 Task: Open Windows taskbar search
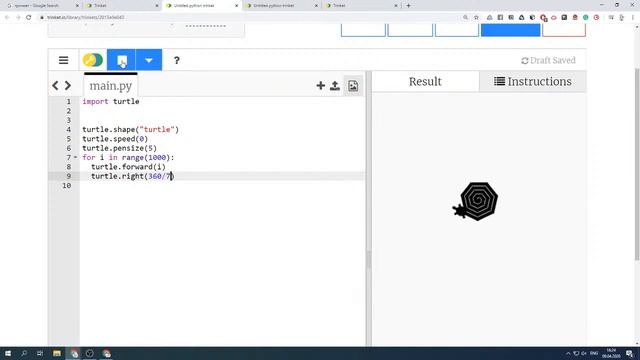[24, 353]
